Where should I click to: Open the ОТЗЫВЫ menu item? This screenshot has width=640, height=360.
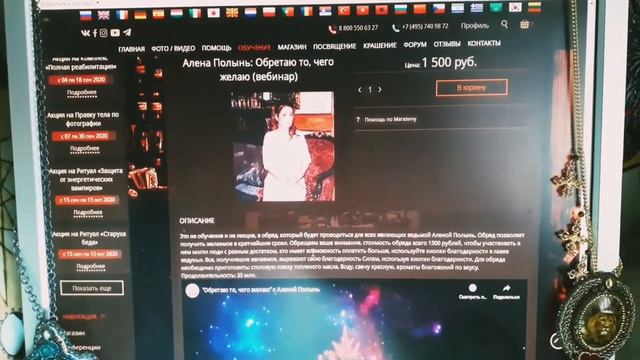click(447, 44)
